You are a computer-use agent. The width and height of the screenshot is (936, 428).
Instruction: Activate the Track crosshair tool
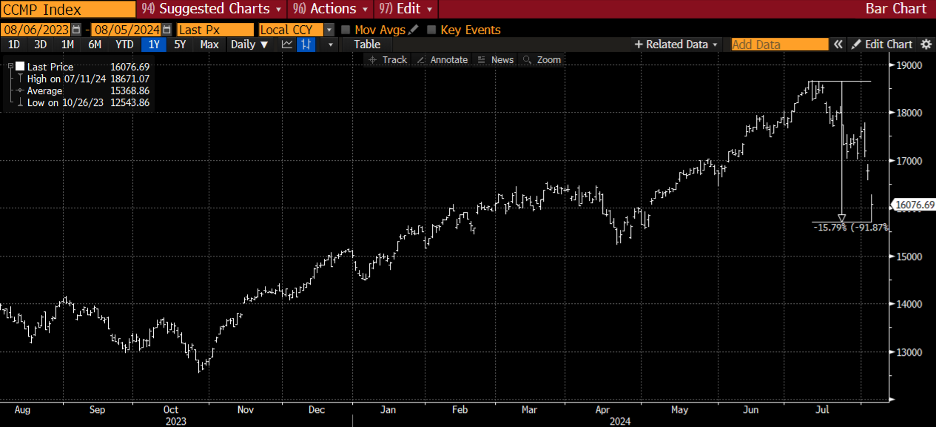(388, 60)
